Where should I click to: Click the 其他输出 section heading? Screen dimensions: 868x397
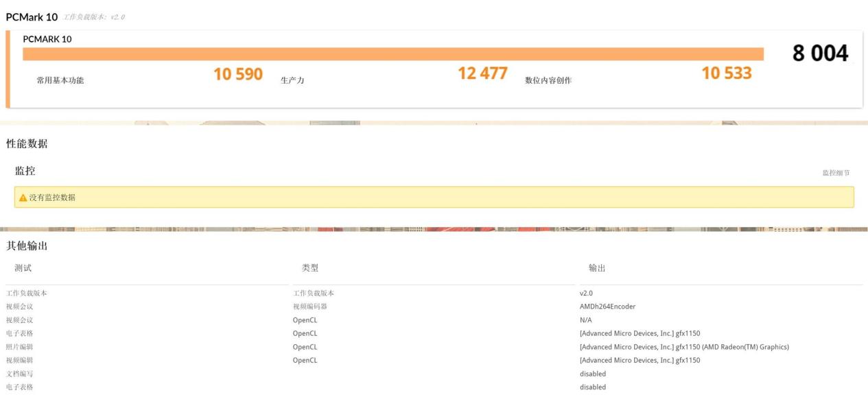pyautogui.click(x=27, y=245)
